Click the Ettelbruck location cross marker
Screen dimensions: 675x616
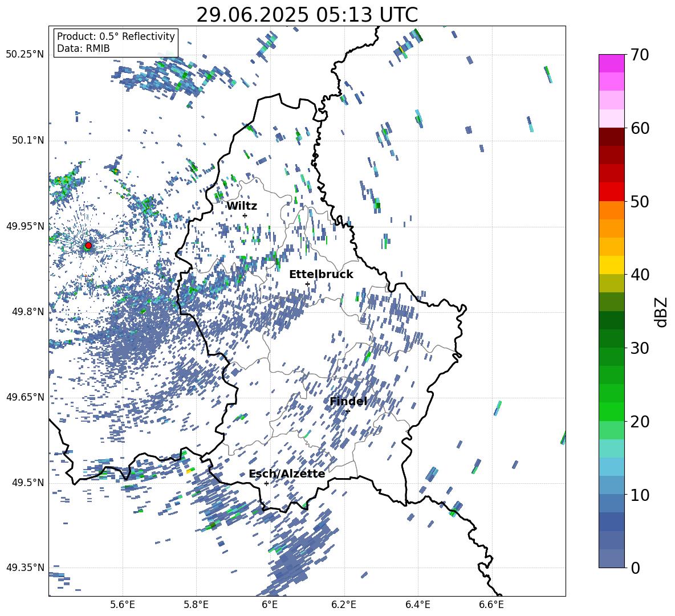[307, 284]
